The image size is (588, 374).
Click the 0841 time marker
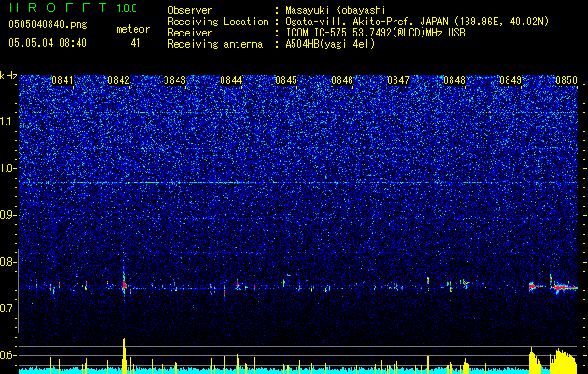tap(63, 80)
